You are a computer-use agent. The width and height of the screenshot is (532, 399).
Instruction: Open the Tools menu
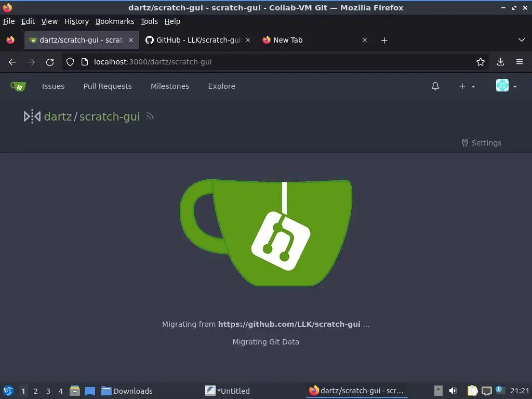point(149,21)
